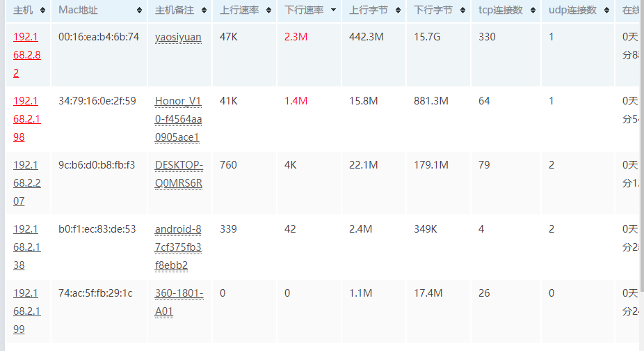Click tcp connection count 26

484,293
